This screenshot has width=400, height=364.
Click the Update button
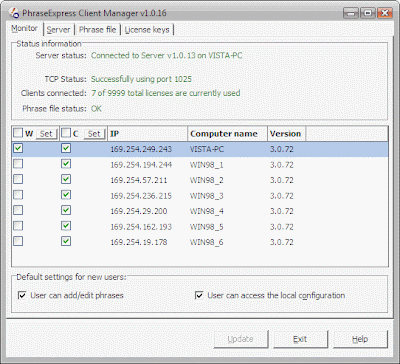click(x=241, y=339)
